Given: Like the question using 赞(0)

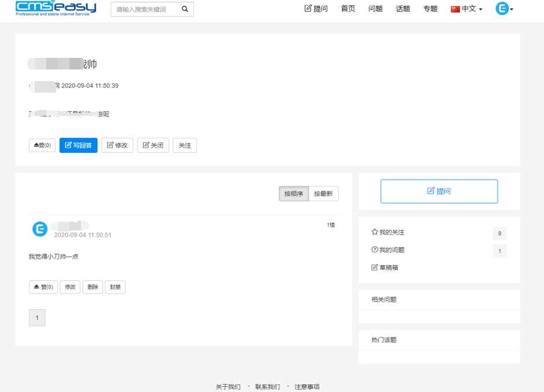Looking at the screenshot, I should 41,145.
